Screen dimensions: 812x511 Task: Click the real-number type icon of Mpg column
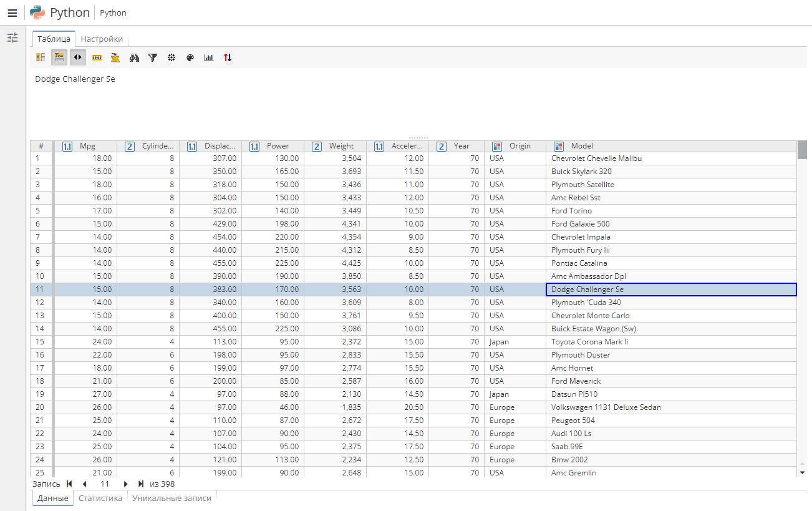pyautogui.click(x=67, y=146)
